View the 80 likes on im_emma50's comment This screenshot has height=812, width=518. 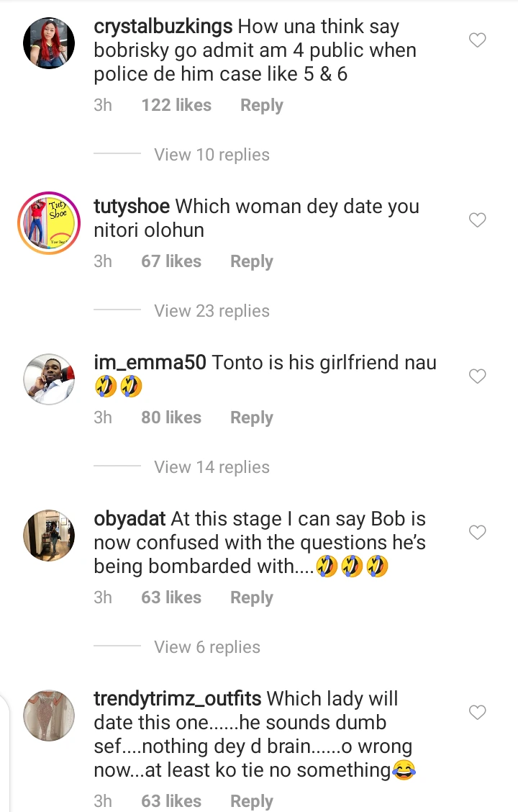[171, 418]
